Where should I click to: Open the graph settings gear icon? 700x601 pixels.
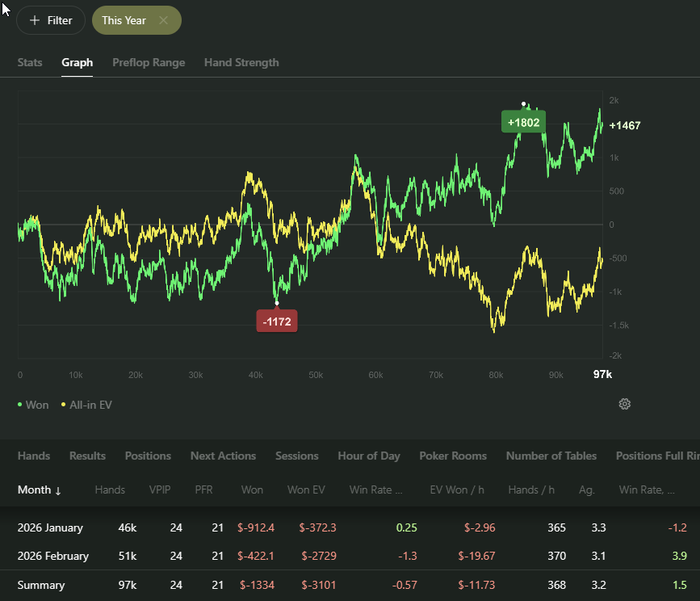point(625,404)
